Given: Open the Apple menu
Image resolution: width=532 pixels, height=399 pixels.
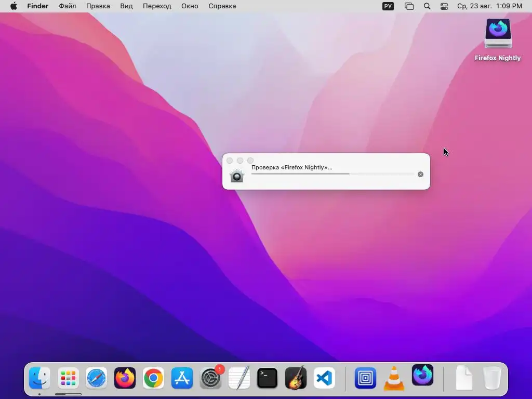Looking at the screenshot, I should [x=14, y=6].
